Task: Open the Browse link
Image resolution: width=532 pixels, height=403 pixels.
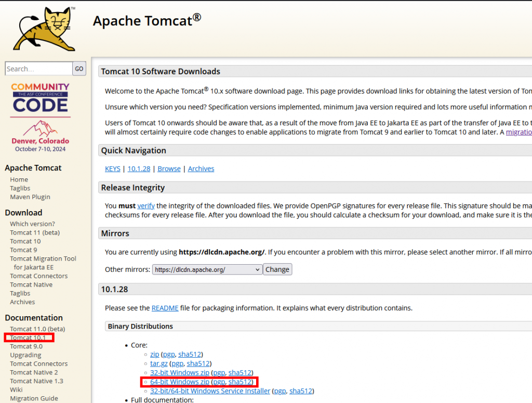Action: pos(169,168)
